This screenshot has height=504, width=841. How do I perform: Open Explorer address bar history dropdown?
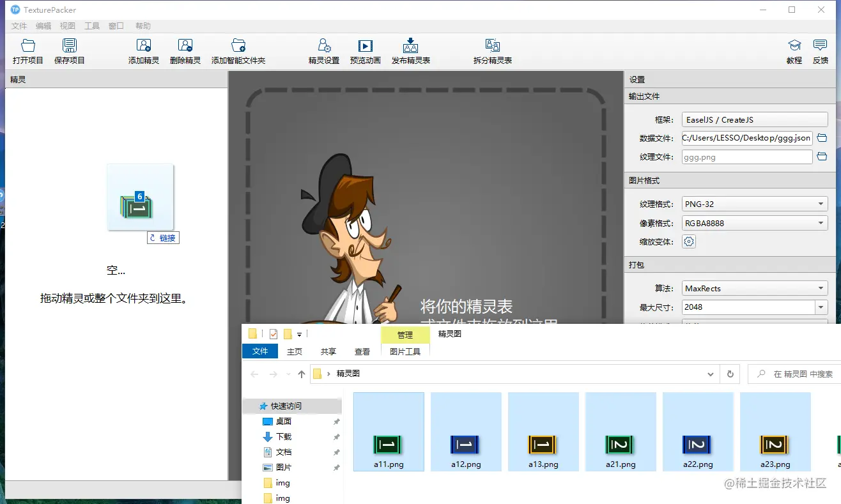point(711,374)
